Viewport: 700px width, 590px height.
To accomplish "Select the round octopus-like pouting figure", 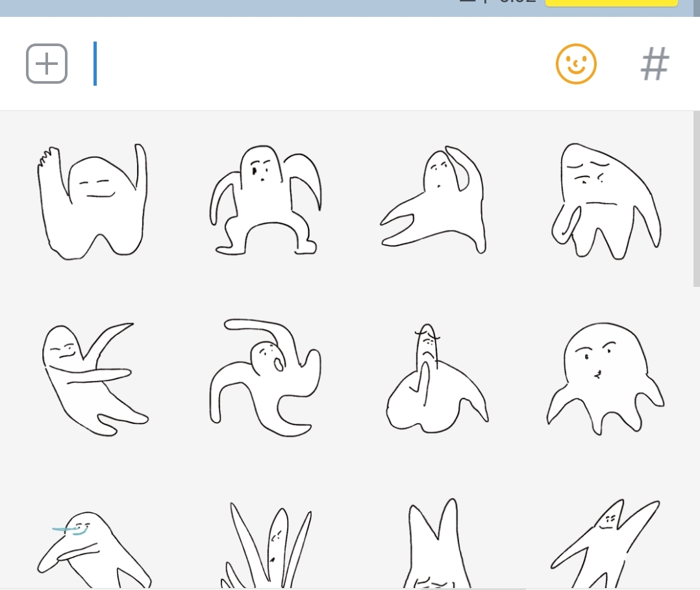I will coord(606,378).
